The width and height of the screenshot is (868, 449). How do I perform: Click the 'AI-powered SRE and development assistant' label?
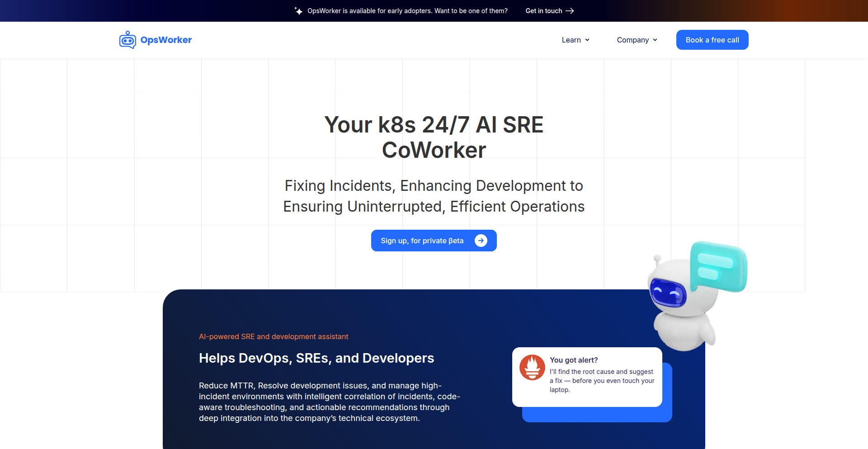[274, 336]
